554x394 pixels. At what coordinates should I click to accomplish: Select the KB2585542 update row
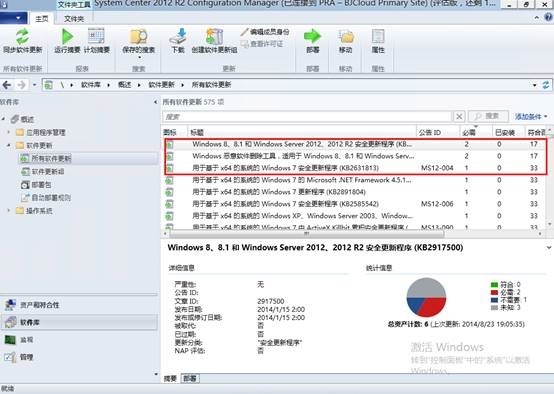(x=355, y=204)
